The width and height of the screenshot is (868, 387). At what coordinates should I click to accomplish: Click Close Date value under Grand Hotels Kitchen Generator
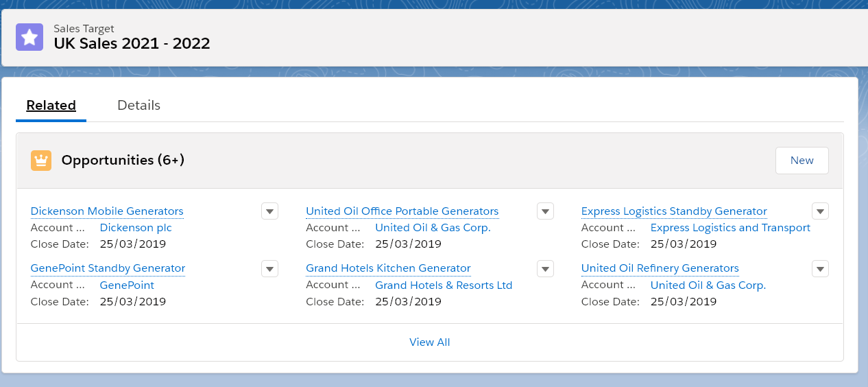click(408, 301)
